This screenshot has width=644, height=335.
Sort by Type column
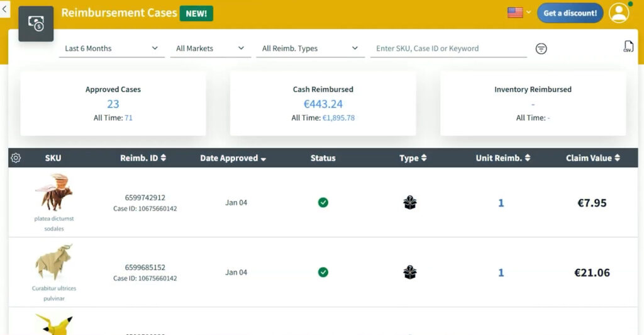click(413, 158)
